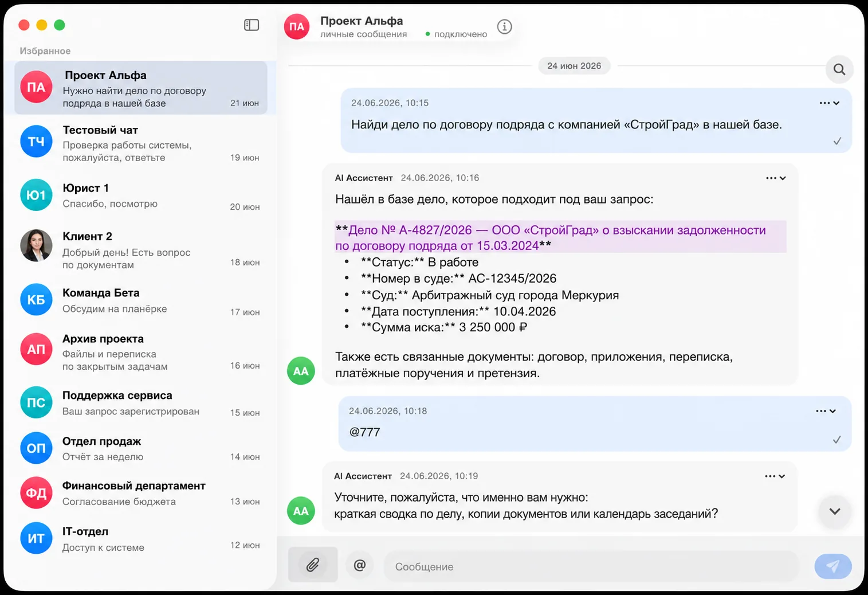The height and width of the screenshot is (595, 868).
Task: Click the ОП avatar of Отдел продаж
Action: pyautogui.click(x=36, y=448)
